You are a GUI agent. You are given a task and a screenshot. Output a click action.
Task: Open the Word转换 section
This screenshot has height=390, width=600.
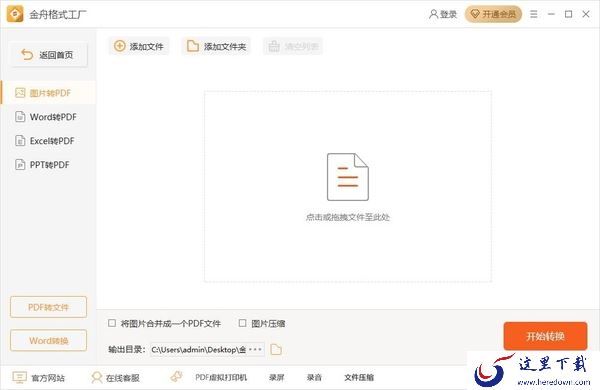(x=49, y=340)
